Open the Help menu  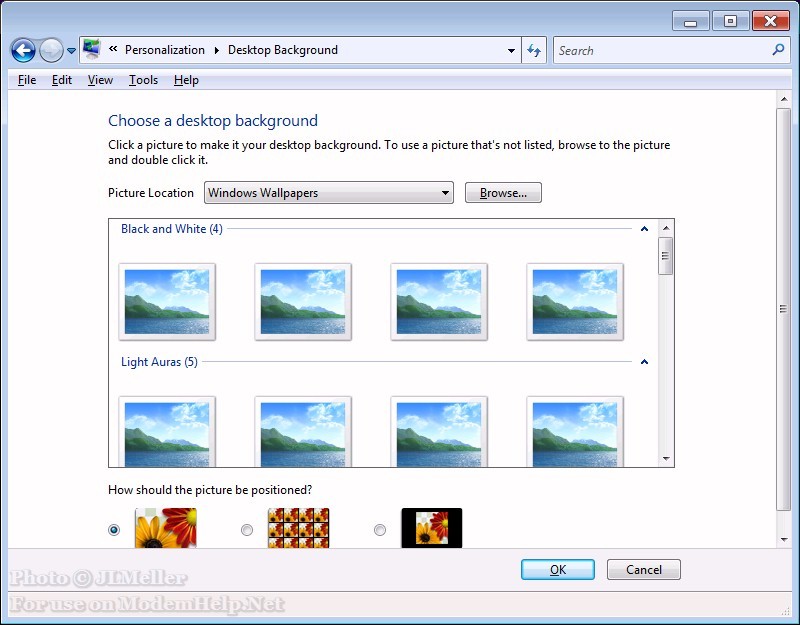point(186,80)
